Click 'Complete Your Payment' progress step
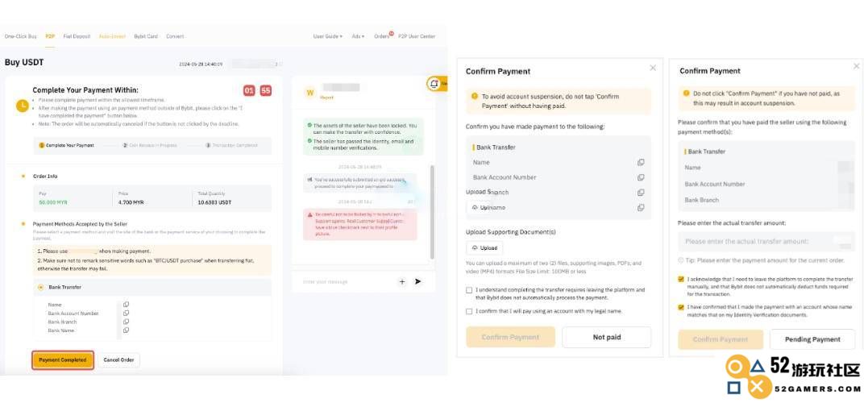Viewport: 868px width, 403px height. (66, 146)
